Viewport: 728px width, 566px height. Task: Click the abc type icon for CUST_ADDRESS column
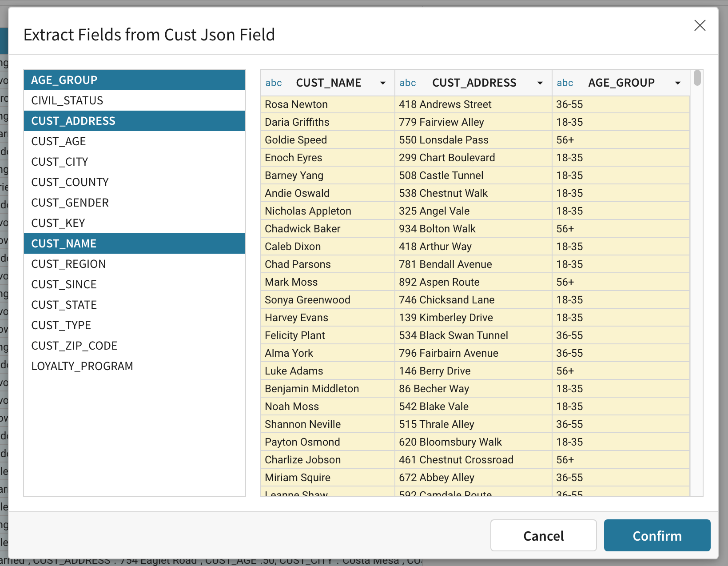point(408,83)
